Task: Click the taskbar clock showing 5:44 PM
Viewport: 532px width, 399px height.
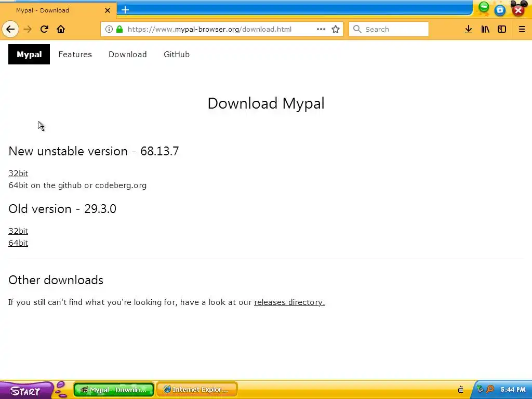Action: click(x=513, y=390)
